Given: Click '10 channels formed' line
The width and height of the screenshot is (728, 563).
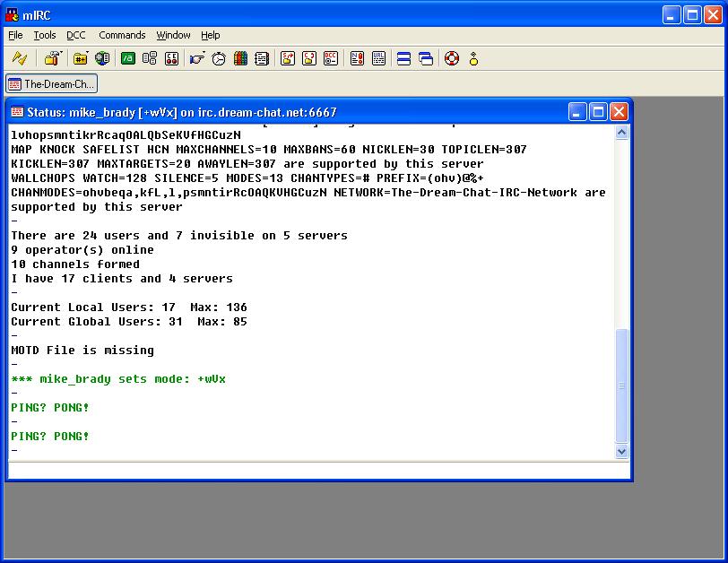Looking at the screenshot, I should 75,264.
